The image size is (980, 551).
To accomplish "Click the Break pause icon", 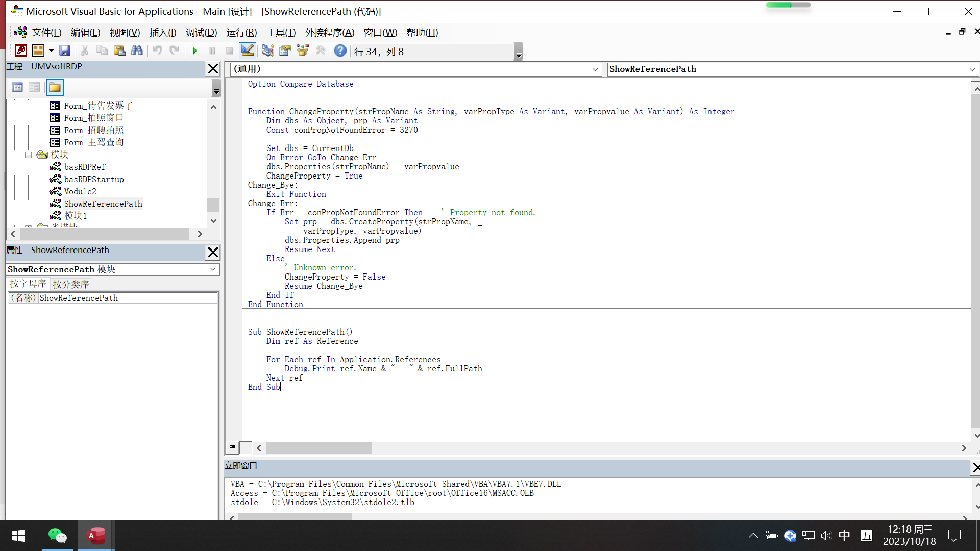I will pos(212,51).
